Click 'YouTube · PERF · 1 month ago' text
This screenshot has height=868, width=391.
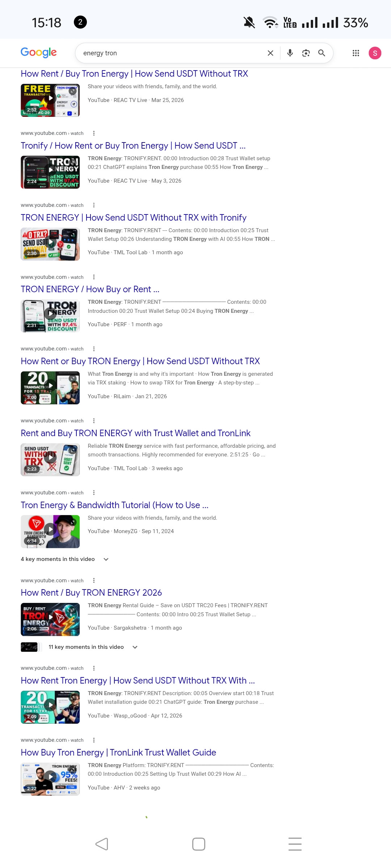125,324
